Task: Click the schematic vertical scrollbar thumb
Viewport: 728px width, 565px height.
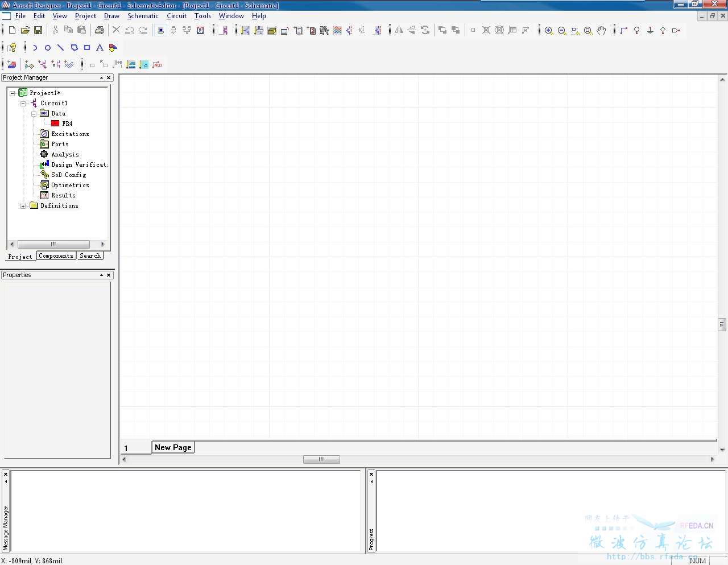Action: 722,324
